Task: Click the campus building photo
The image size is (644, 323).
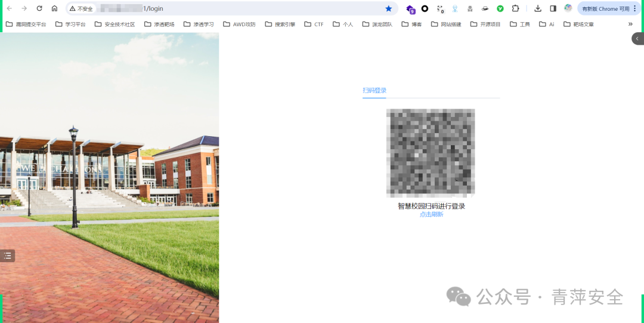Action: point(109,178)
